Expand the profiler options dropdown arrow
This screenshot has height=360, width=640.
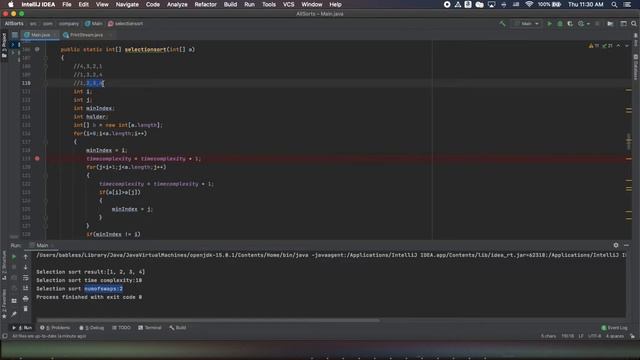click(588, 24)
